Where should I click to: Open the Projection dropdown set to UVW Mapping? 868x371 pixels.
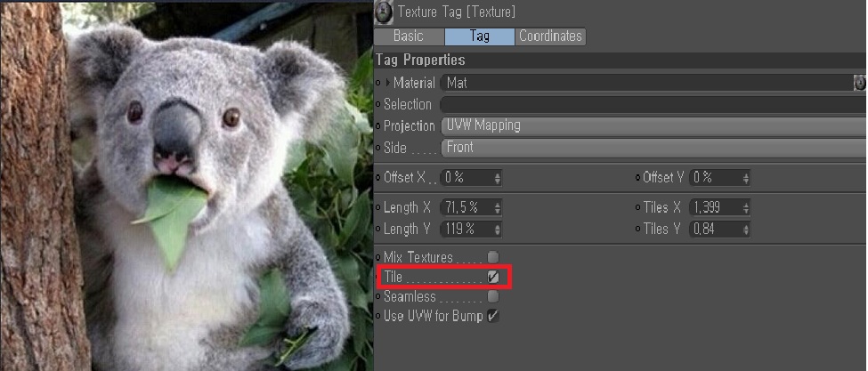tap(653, 126)
